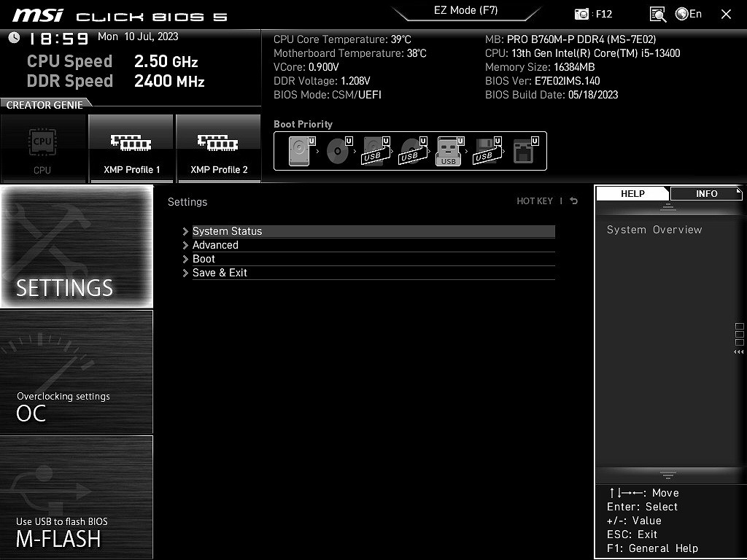Click the CPU Core Temperature 39°C reading
The height and width of the screenshot is (560, 747).
click(342, 39)
